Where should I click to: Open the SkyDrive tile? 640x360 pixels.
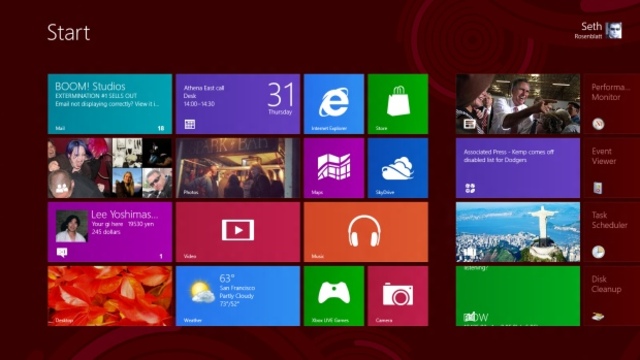398,168
